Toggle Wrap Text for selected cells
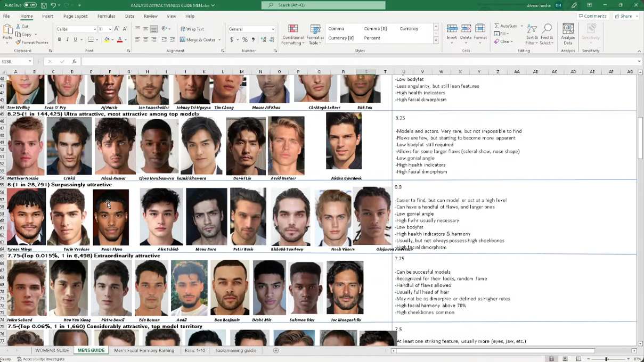The image size is (644, 362). point(192,29)
